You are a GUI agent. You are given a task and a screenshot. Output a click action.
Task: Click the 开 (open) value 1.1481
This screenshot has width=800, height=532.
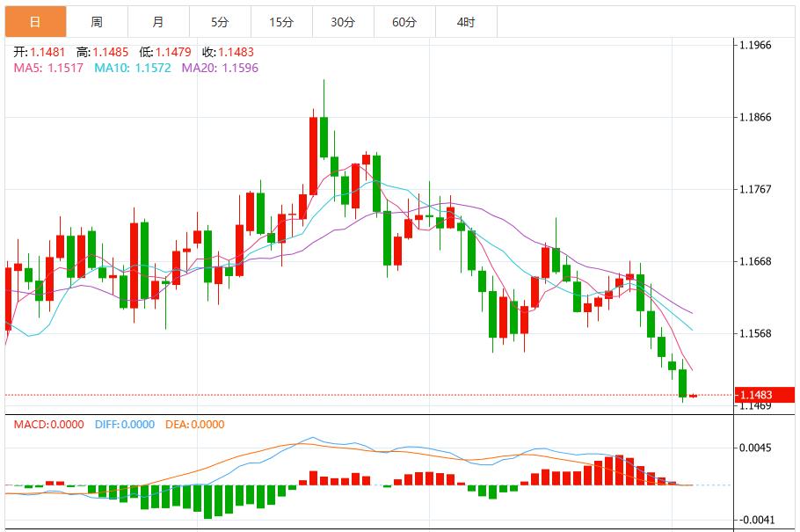tap(39, 52)
